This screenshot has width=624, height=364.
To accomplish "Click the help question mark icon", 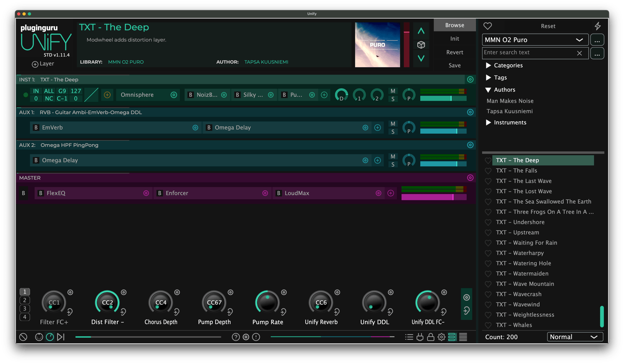I will (x=235, y=337).
